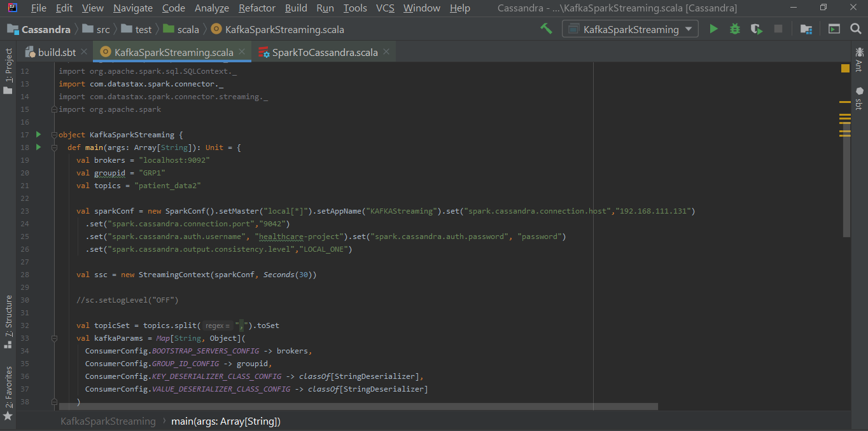Click the topmost warning stripe in the scrollbar gutter
The image size is (868, 431).
(x=845, y=102)
